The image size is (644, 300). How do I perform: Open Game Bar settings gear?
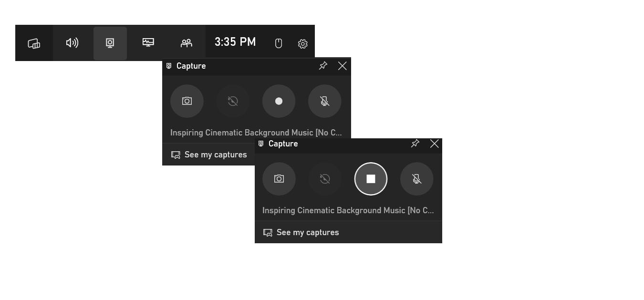pyautogui.click(x=302, y=43)
